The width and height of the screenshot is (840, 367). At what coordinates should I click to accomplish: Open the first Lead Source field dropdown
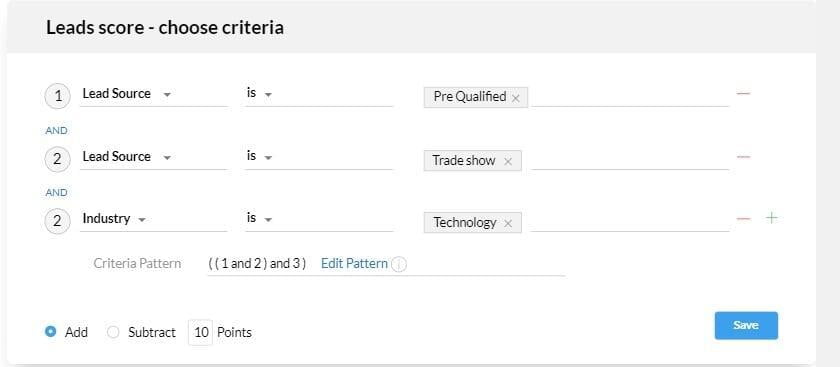153,94
